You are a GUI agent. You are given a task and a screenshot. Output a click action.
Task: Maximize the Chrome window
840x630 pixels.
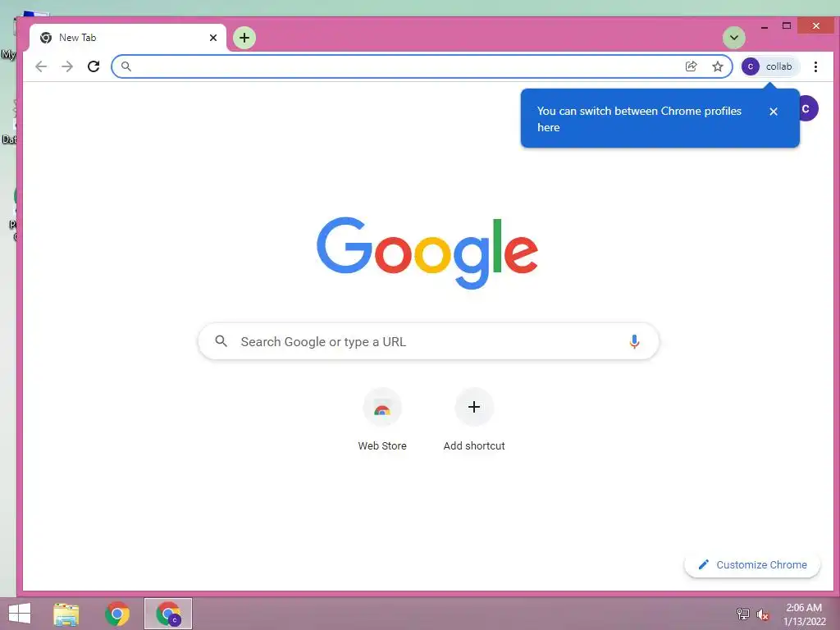coord(787,25)
